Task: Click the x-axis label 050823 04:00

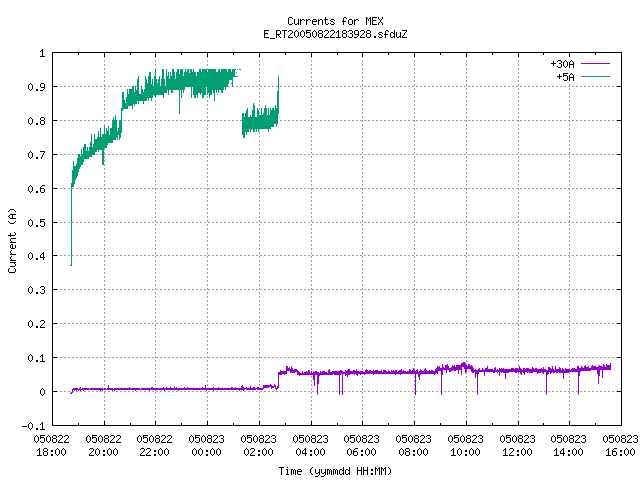Action: 311,445
